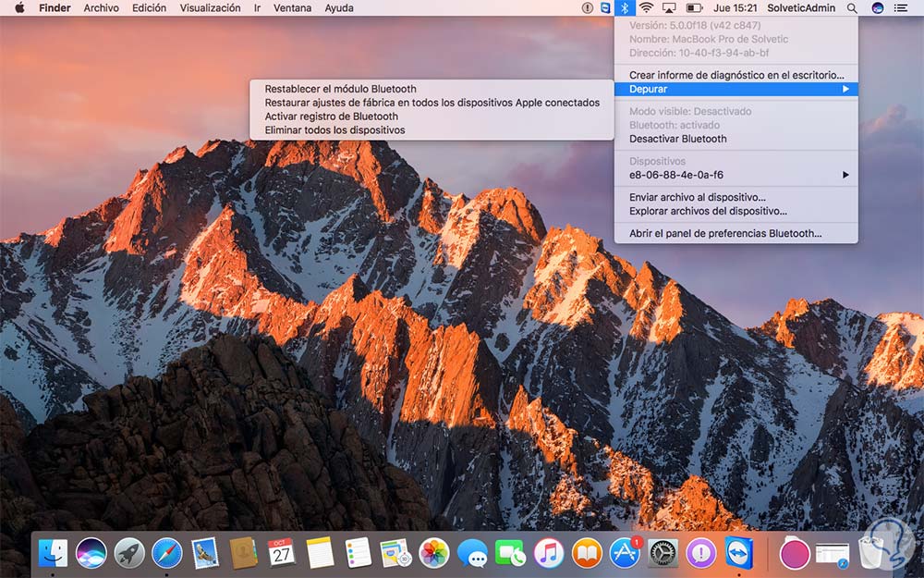Screen dimensions: 924x578
Task: Select Restaurar ajustes de fábrica en dispositivos Apple
Action: (x=432, y=103)
